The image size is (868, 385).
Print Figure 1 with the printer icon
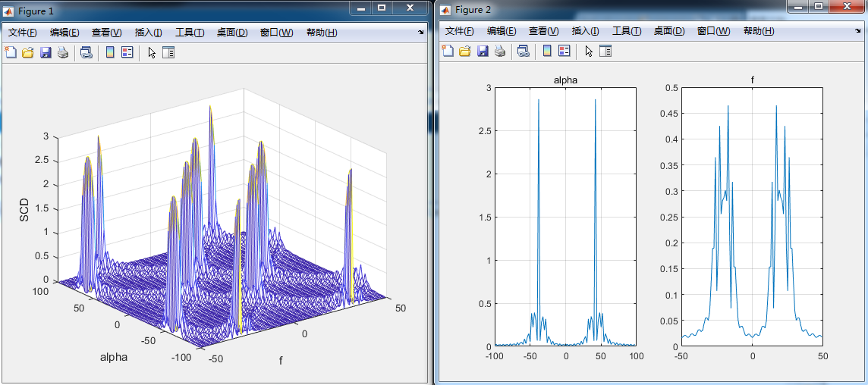click(x=62, y=52)
